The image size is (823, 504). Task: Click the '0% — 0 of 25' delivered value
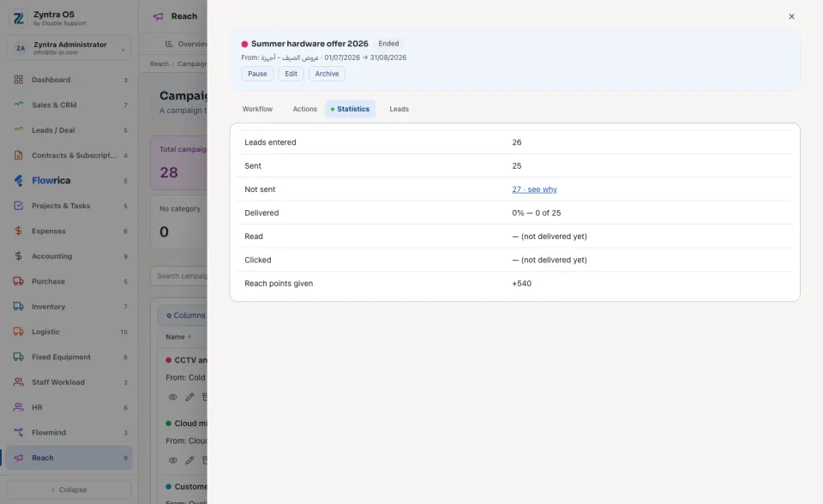[537, 213]
